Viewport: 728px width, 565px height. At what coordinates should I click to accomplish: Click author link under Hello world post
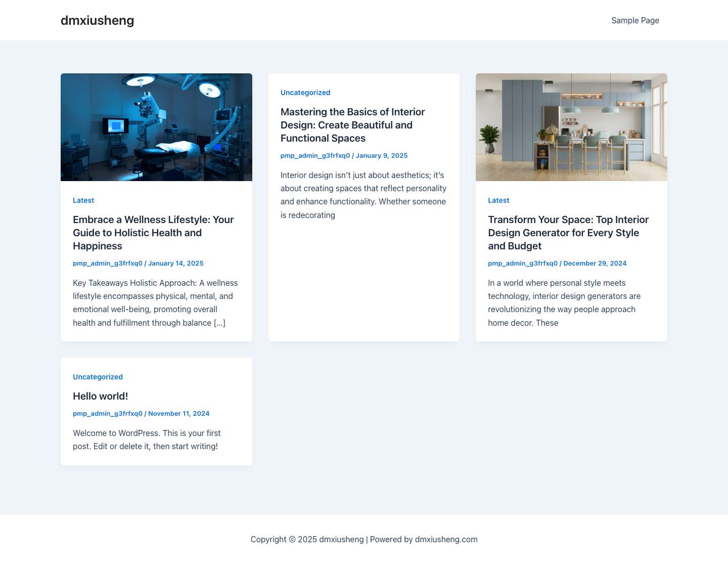point(107,413)
